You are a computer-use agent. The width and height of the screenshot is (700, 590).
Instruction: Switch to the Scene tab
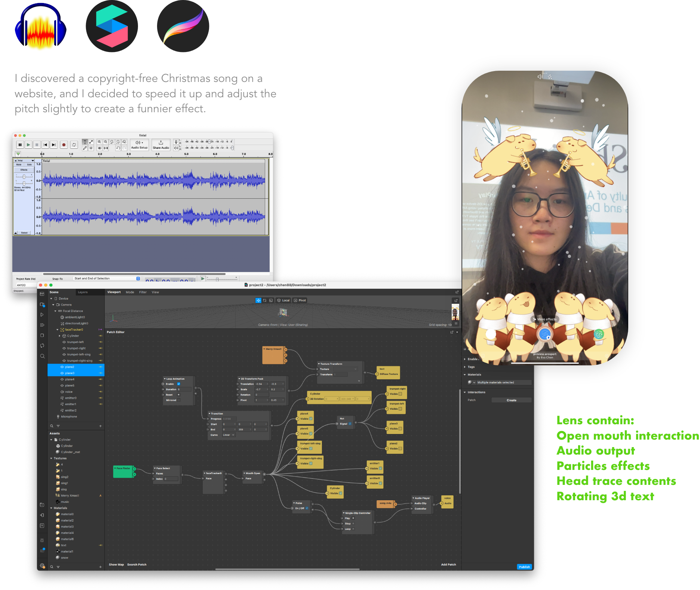54,292
